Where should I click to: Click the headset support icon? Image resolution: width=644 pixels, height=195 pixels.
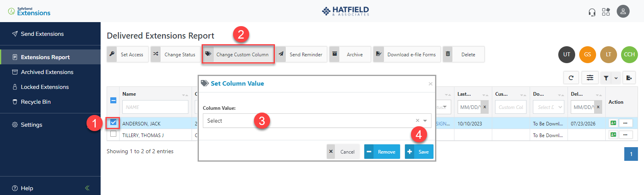592,12
